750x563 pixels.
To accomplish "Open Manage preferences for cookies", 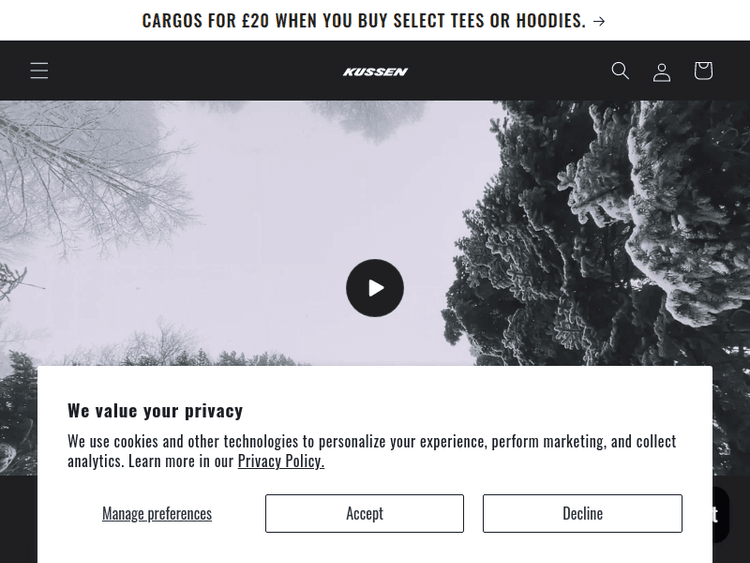I will 157,513.
